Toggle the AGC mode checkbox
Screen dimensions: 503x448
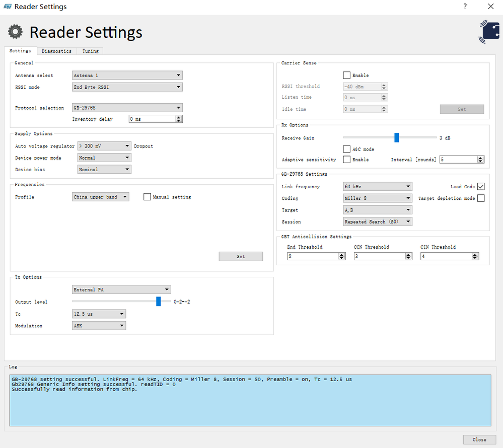pos(346,149)
